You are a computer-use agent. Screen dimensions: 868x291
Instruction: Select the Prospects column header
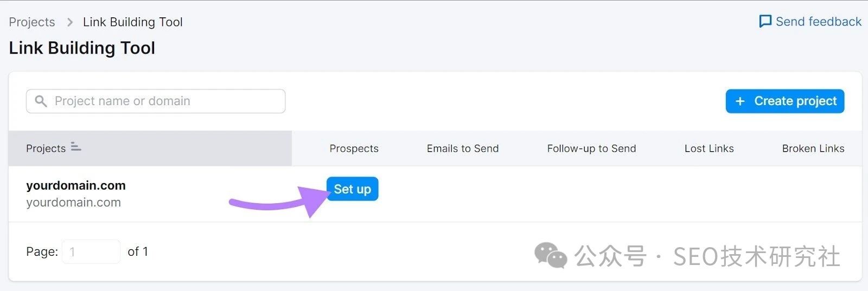(x=354, y=148)
